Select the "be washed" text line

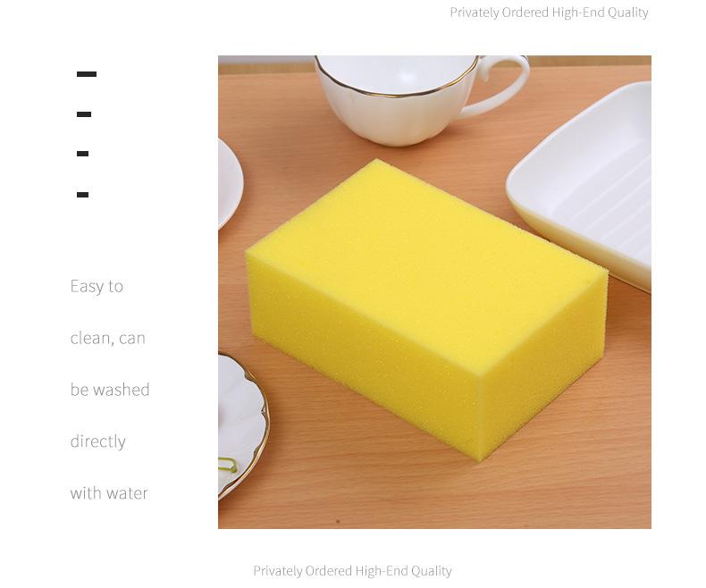coord(110,390)
